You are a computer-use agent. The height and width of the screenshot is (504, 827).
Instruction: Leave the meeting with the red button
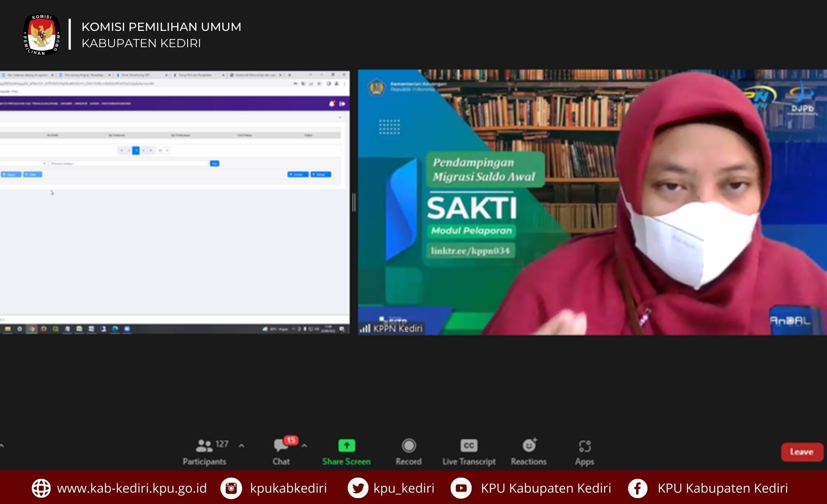pos(802,452)
